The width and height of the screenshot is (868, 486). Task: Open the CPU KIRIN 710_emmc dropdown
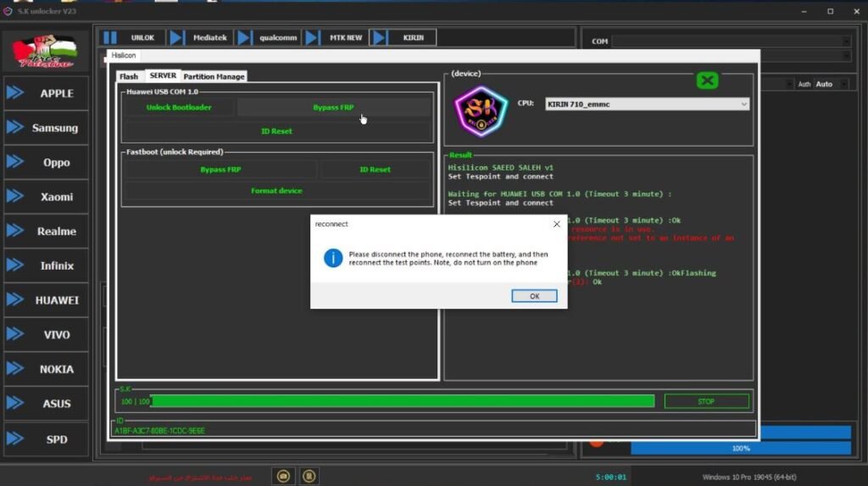coord(647,104)
